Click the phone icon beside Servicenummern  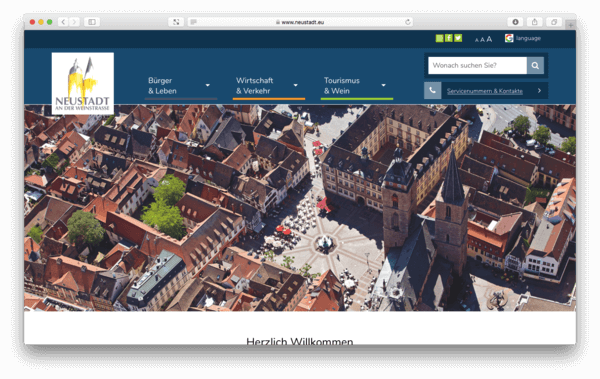pyautogui.click(x=432, y=91)
